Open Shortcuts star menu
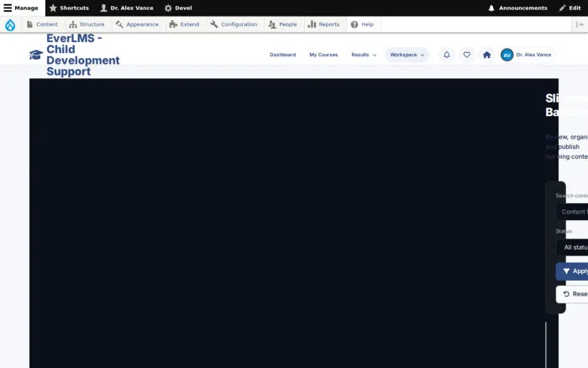588x368 pixels. pyautogui.click(x=69, y=8)
